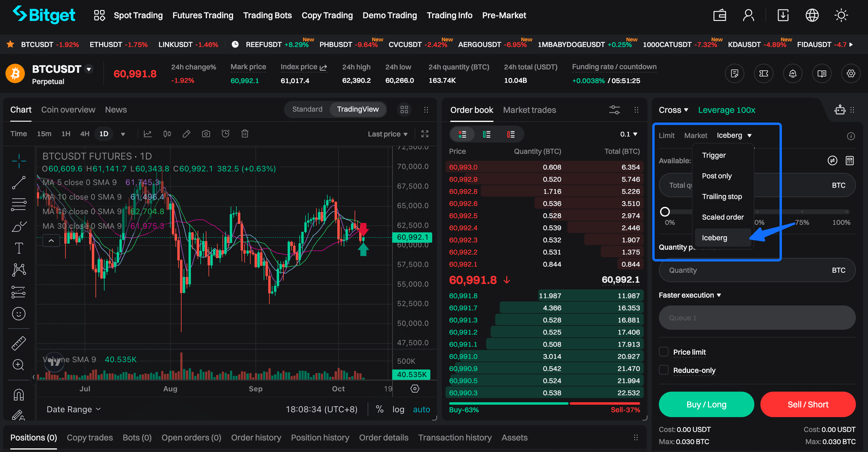Click the chart trash delete icon
This screenshot has height=452, width=868.
pos(245,134)
